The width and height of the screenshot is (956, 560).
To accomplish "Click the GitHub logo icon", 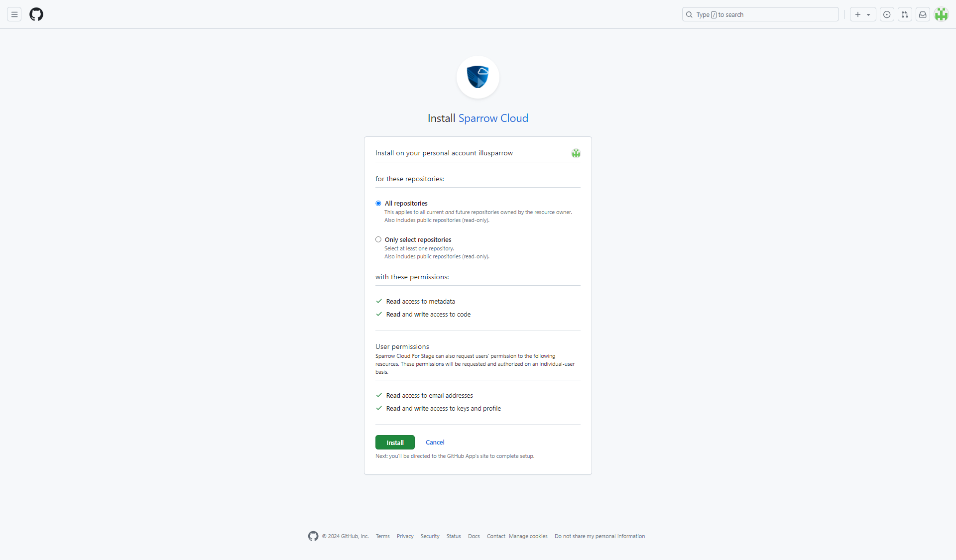I will pyautogui.click(x=36, y=14).
